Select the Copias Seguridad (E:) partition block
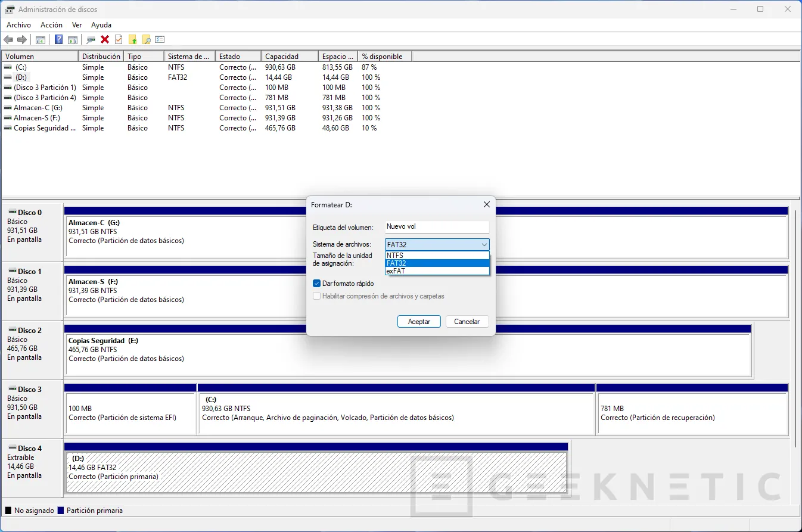The width and height of the screenshot is (802, 532). click(408, 356)
